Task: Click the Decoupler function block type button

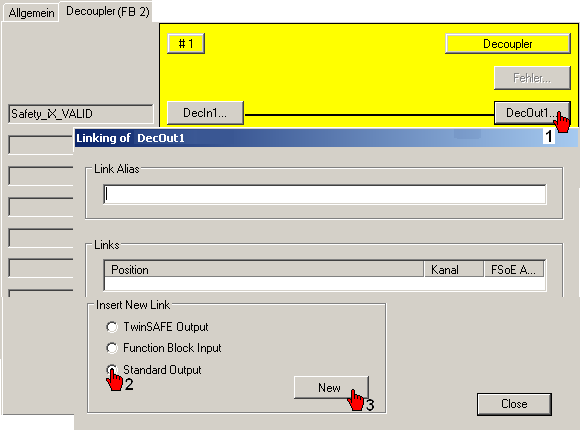Action: pos(508,44)
